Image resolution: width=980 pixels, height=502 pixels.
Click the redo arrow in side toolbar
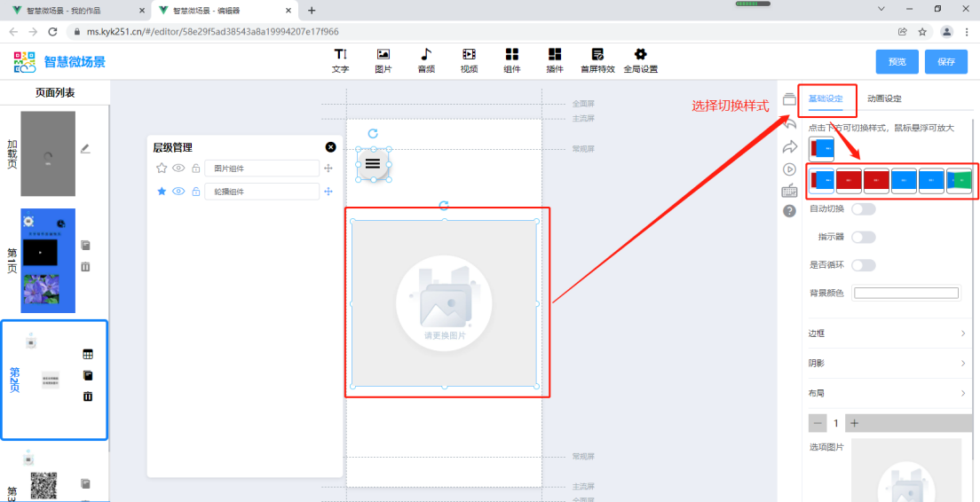[x=789, y=146]
